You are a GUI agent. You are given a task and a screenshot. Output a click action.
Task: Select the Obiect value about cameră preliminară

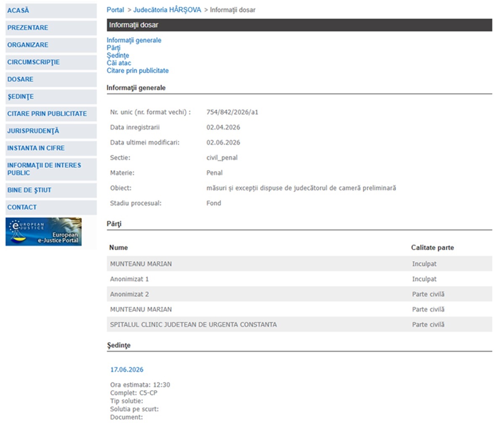tap(301, 188)
